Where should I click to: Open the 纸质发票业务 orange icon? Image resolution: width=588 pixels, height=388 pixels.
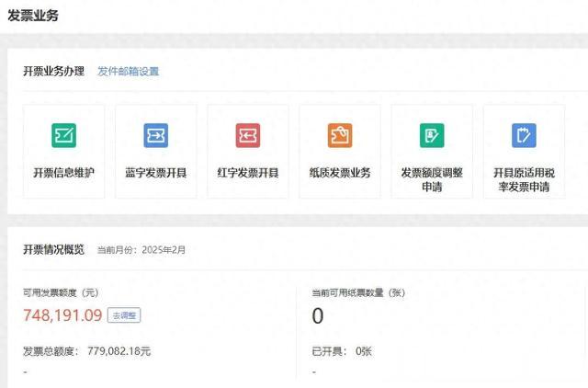point(340,135)
